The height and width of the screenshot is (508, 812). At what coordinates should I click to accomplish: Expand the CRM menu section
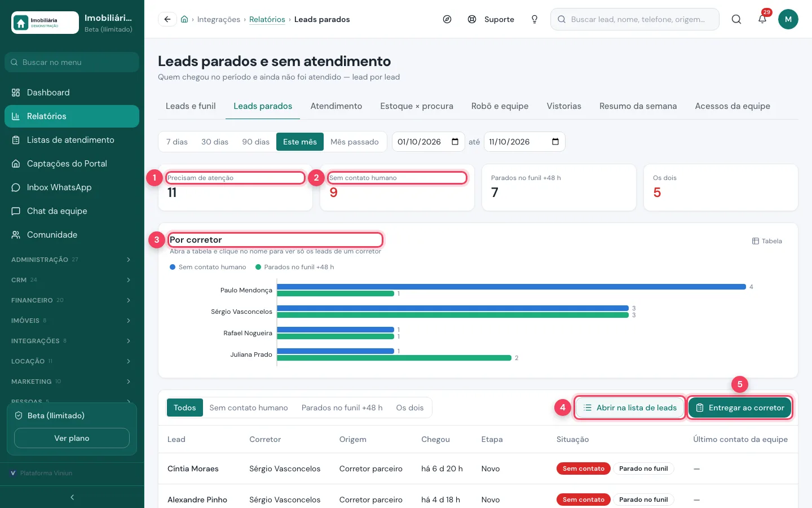coord(72,280)
